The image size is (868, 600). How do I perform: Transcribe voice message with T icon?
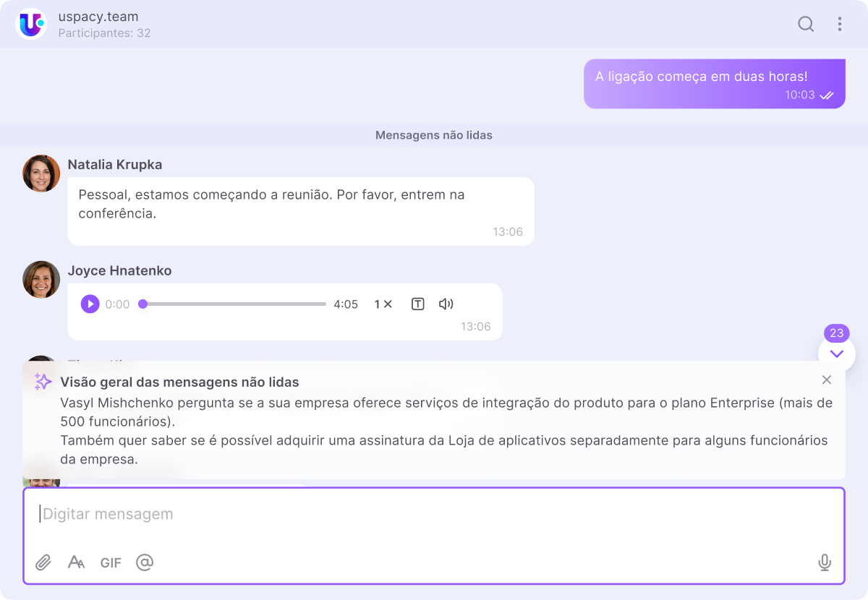coord(417,304)
